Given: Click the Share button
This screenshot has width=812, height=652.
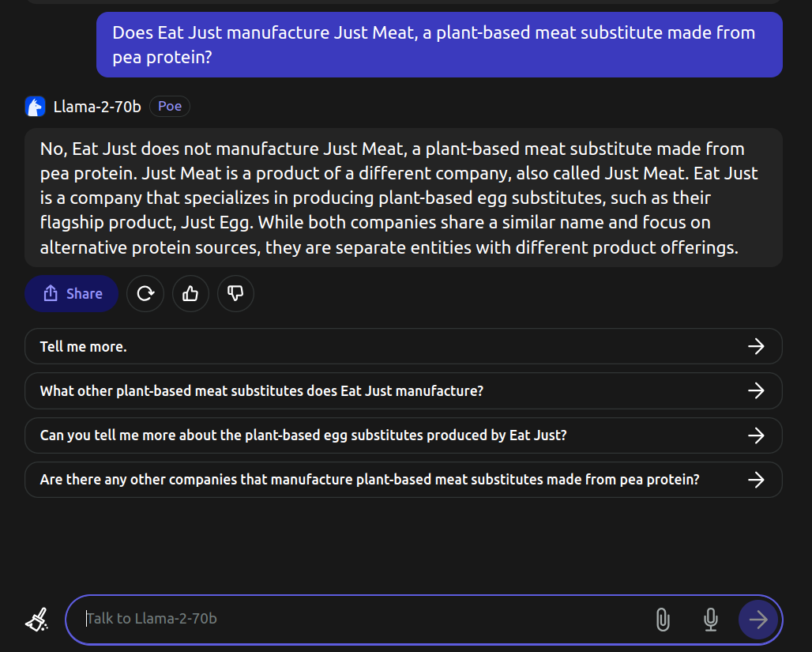Looking at the screenshot, I should [71, 294].
